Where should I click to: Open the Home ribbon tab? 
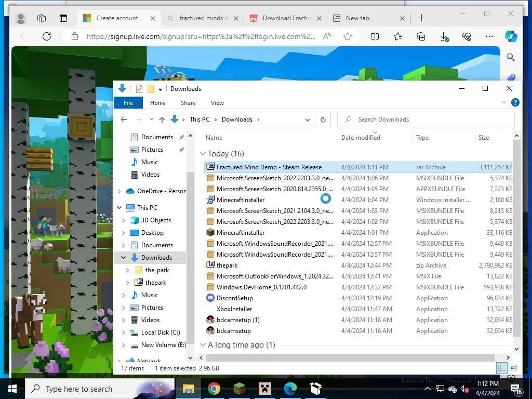pyautogui.click(x=158, y=103)
